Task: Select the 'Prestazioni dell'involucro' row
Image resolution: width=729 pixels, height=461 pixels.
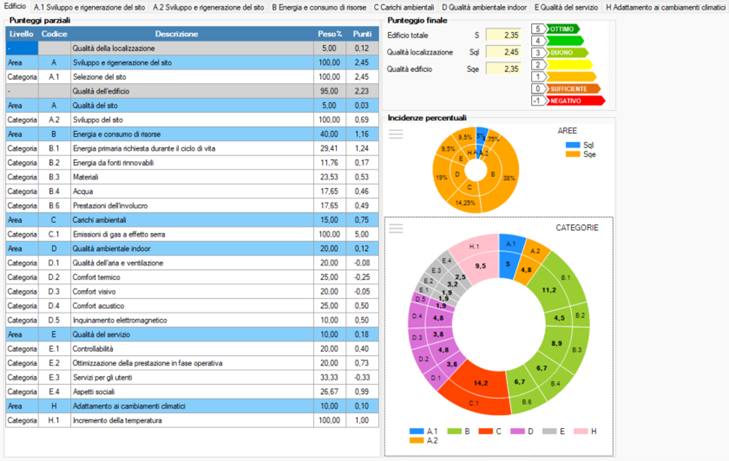Action: coord(192,206)
